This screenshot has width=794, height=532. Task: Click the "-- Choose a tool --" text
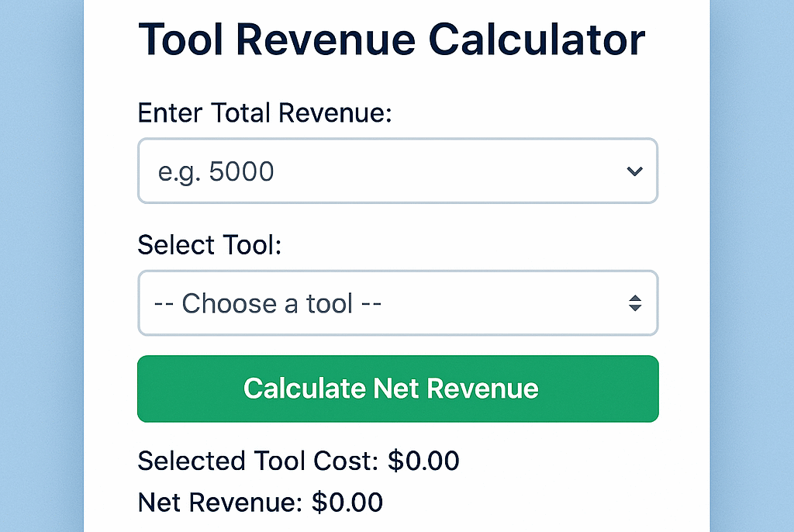point(268,303)
